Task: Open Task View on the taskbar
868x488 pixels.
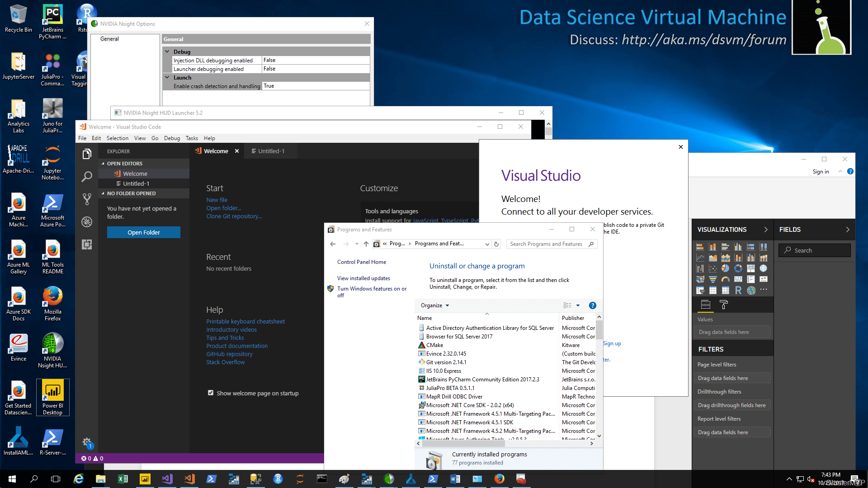Action: (56, 479)
